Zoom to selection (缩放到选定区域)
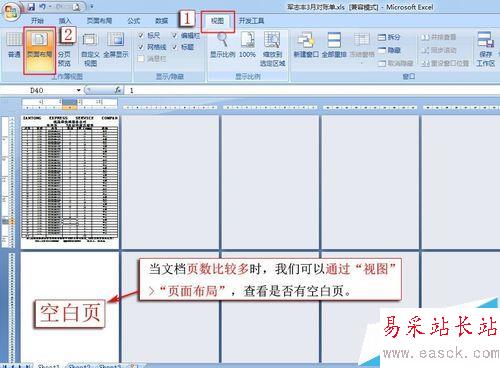Viewport: 500px width, 368px height. (272, 49)
